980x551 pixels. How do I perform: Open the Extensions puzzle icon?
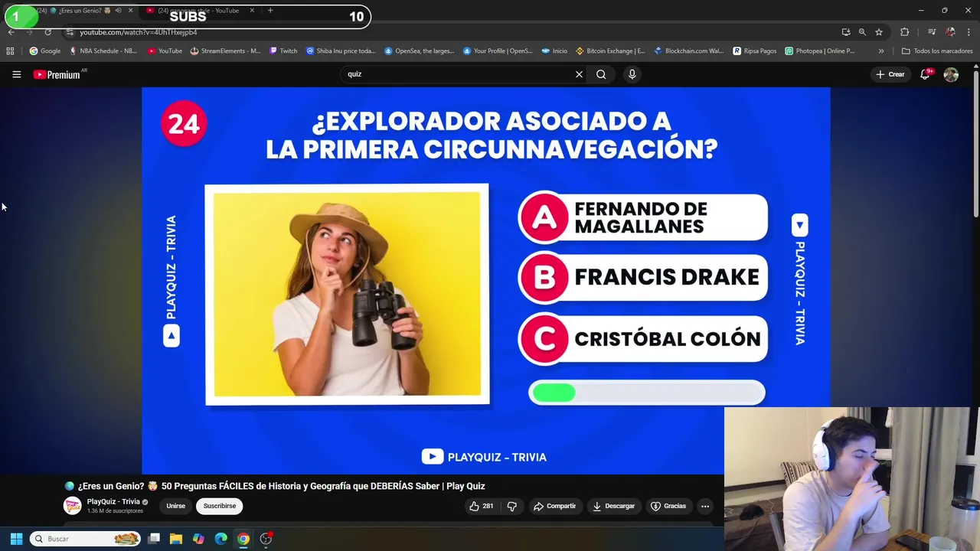coord(904,32)
